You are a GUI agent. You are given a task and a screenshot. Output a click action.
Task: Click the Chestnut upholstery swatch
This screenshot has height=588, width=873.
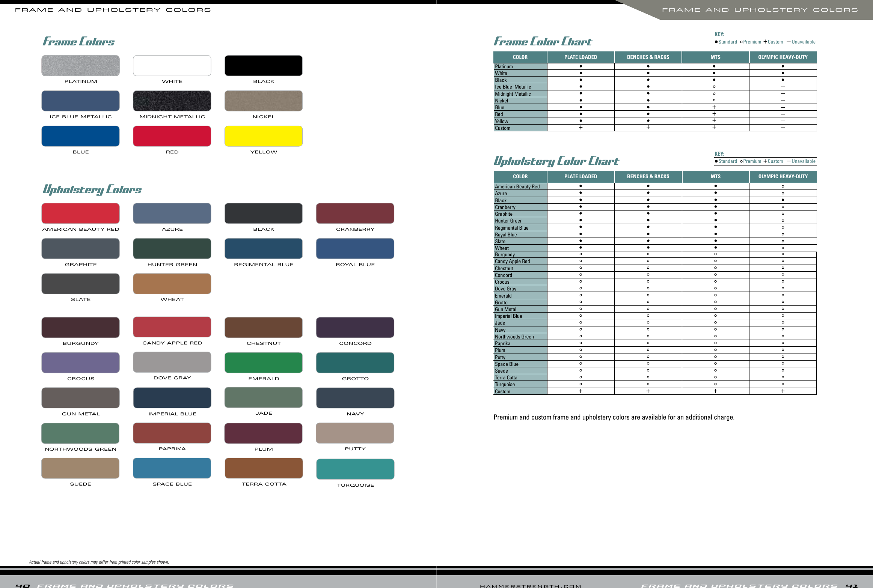click(x=264, y=328)
